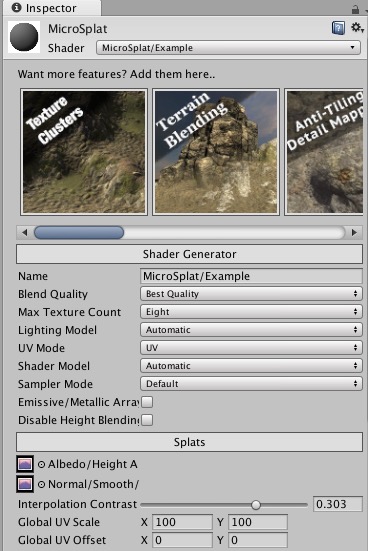
Task: Click the material preview sphere
Action: [x=24, y=37]
